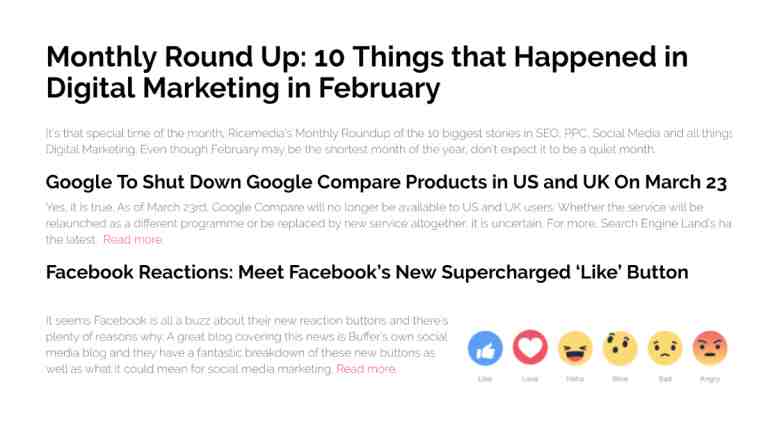Image resolution: width=768 pixels, height=429 pixels.
Task: Select the red heart Love reaction
Action: (530, 347)
